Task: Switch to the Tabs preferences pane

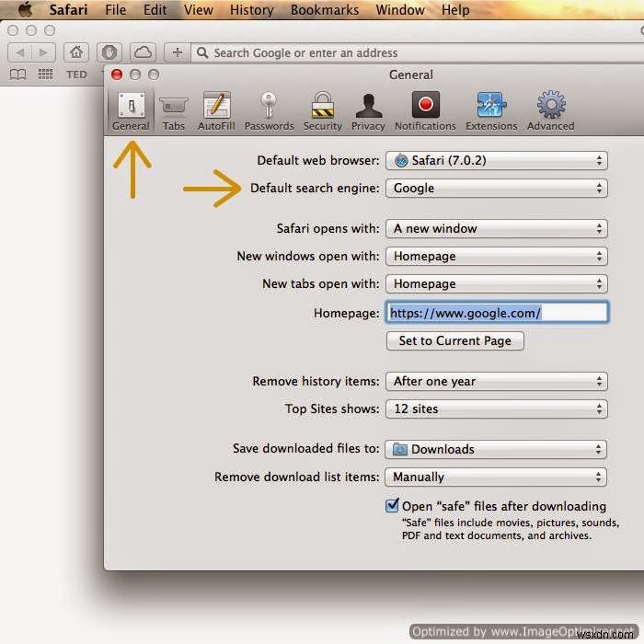Action: pos(174,111)
